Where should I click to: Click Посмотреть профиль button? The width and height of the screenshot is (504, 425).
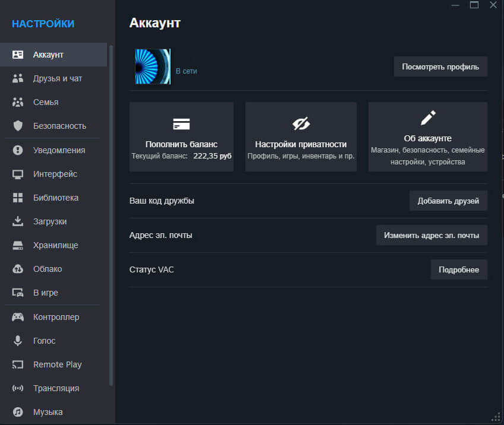pos(440,66)
